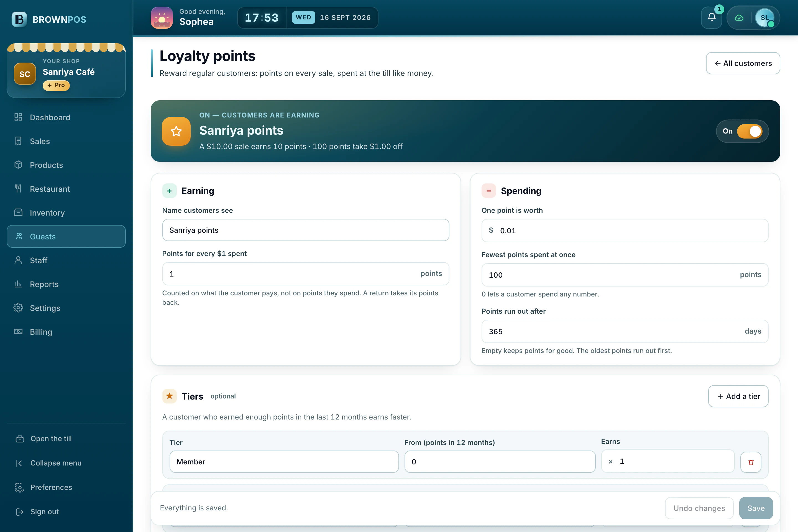798x532 pixels.
Task: Edit the Name customers see field
Action: tap(306, 230)
